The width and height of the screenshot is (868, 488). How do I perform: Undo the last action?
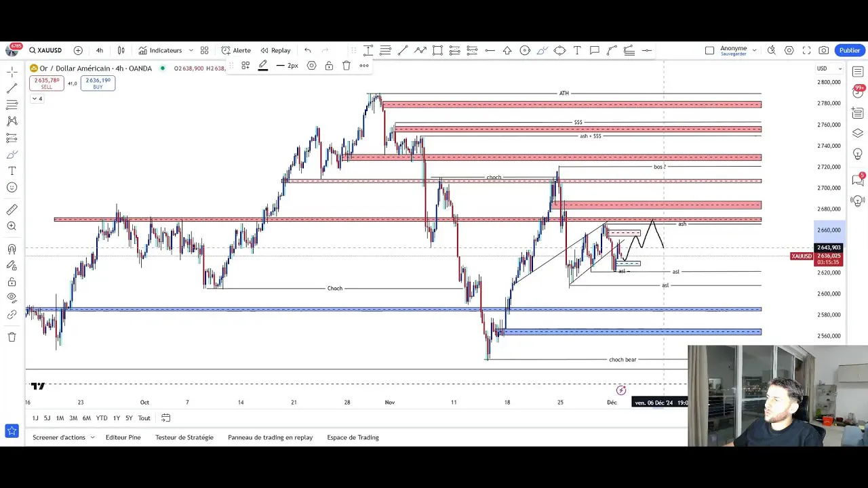pyautogui.click(x=308, y=50)
